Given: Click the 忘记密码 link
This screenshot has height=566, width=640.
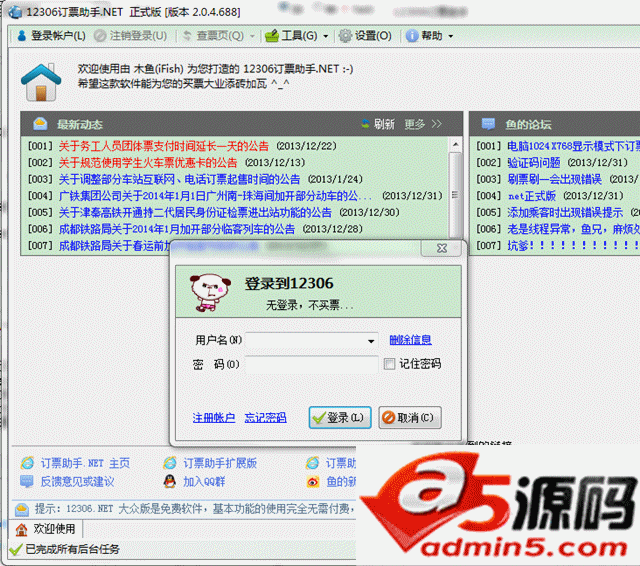Looking at the screenshot, I should (x=265, y=417).
